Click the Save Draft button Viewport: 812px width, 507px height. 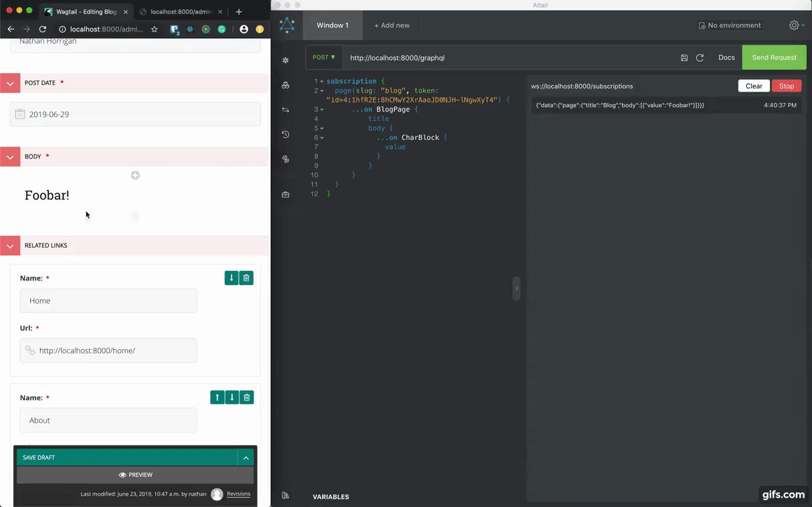(x=127, y=458)
